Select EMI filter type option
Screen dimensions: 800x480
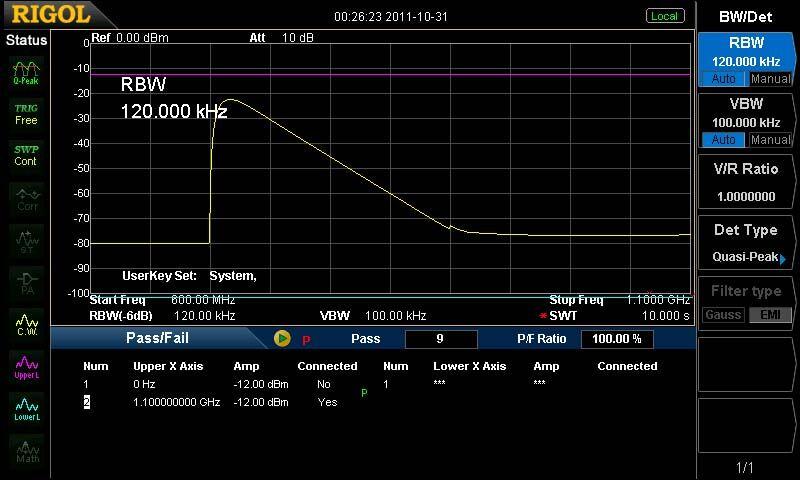[769, 316]
